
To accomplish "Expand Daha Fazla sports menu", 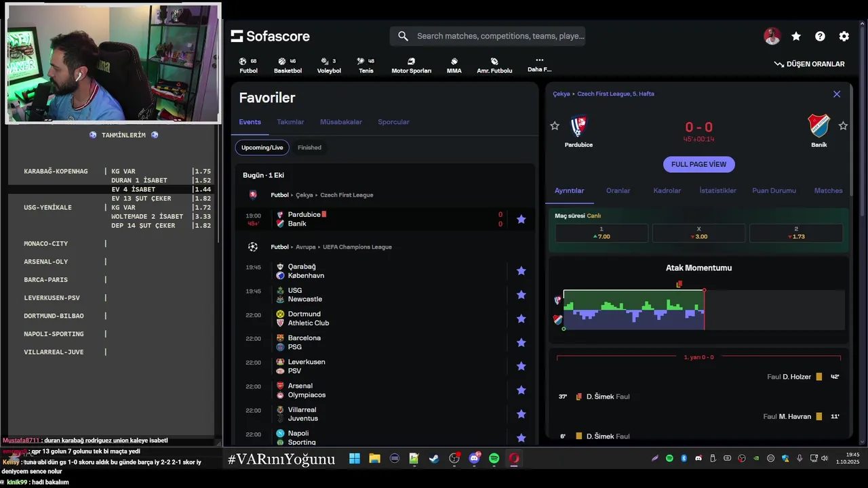I will click(539, 65).
